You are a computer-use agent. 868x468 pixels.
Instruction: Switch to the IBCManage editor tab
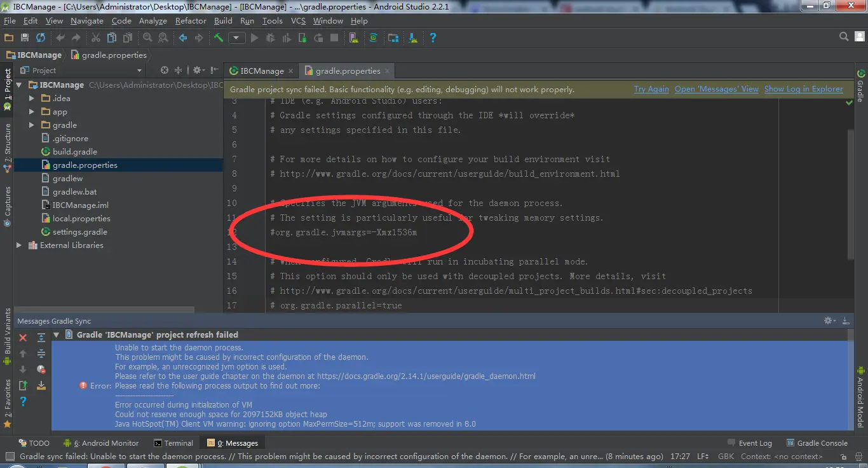(x=261, y=71)
